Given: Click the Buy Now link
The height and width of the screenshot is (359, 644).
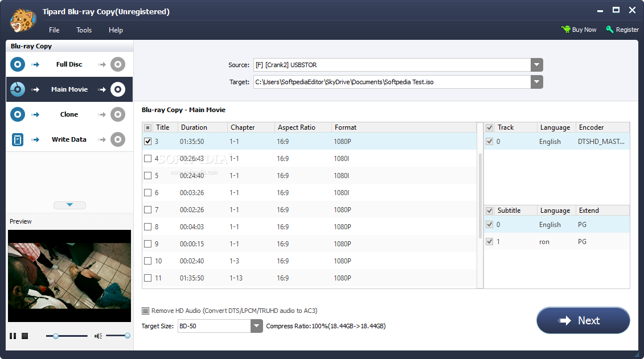Looking at the screenshot, I should click(x=584, y=30).
